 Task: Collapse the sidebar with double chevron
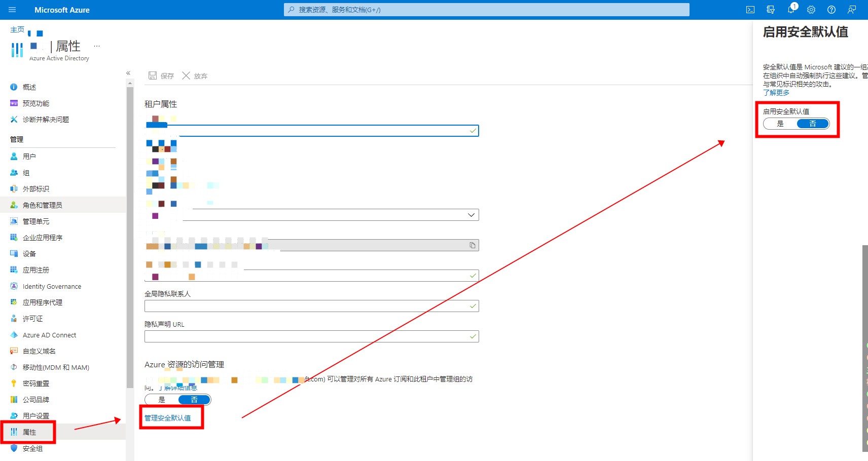click(x=128, y=73)
